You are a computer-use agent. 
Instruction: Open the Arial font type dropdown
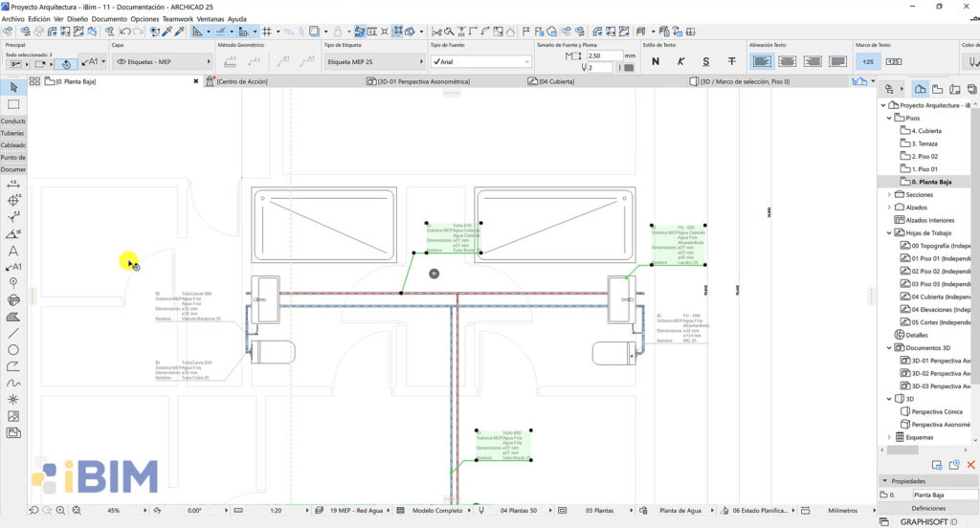(x=480, y=61)
